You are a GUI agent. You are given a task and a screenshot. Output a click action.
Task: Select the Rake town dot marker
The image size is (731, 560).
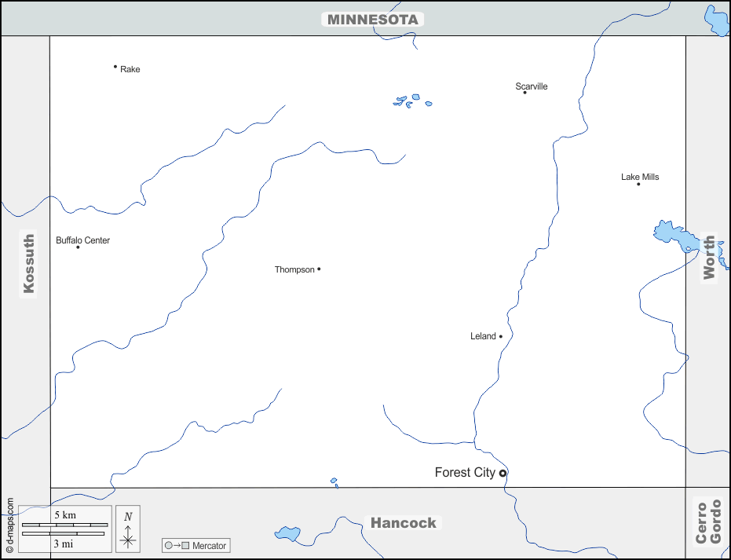(115, 67)
